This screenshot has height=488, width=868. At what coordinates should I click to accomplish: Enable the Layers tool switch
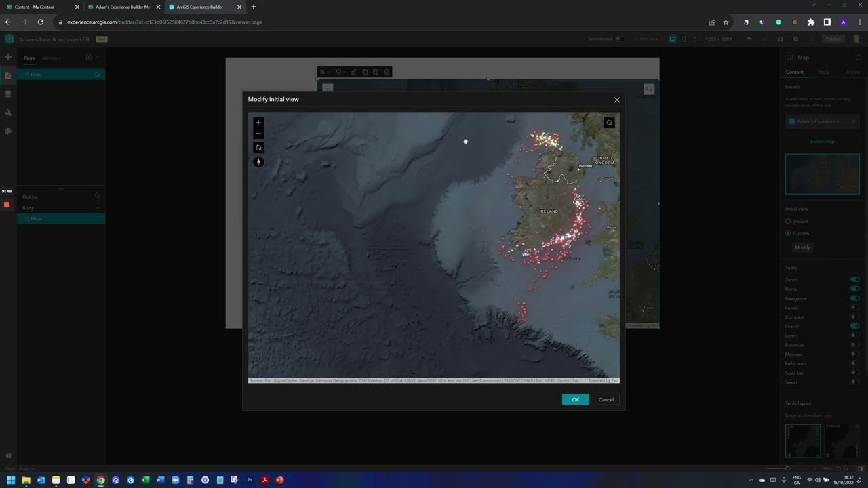(855, 335)
